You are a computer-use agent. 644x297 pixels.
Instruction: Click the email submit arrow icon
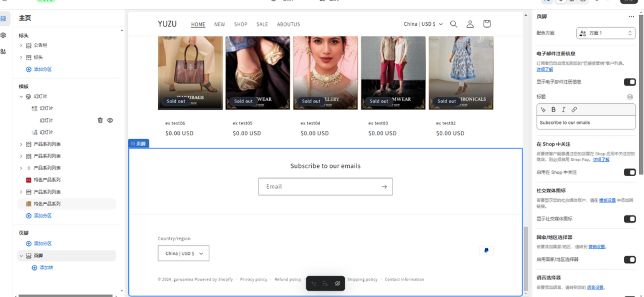(x=384, y=186)
